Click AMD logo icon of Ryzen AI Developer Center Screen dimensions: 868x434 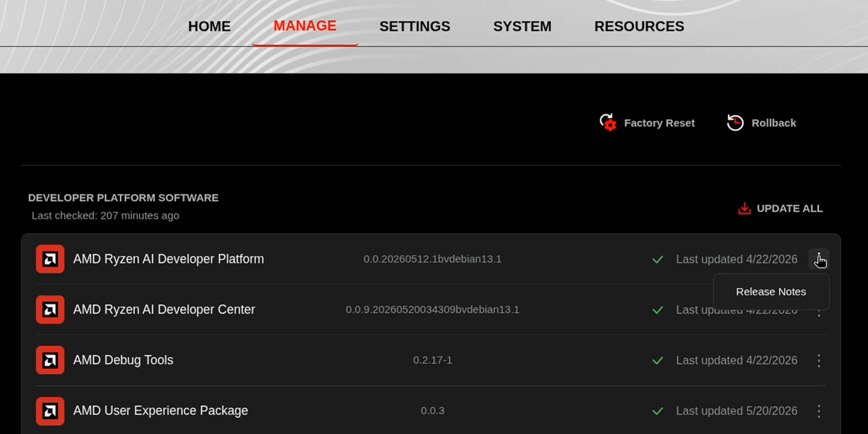(50, 310)
